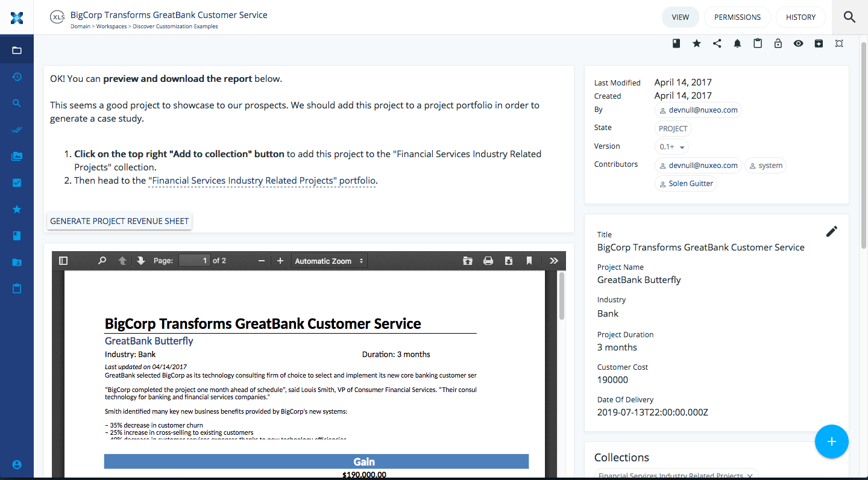This screenshot has width=868, height=480.
Task: Switch to the PERMISSIONS tab
Action: [737, 17]
